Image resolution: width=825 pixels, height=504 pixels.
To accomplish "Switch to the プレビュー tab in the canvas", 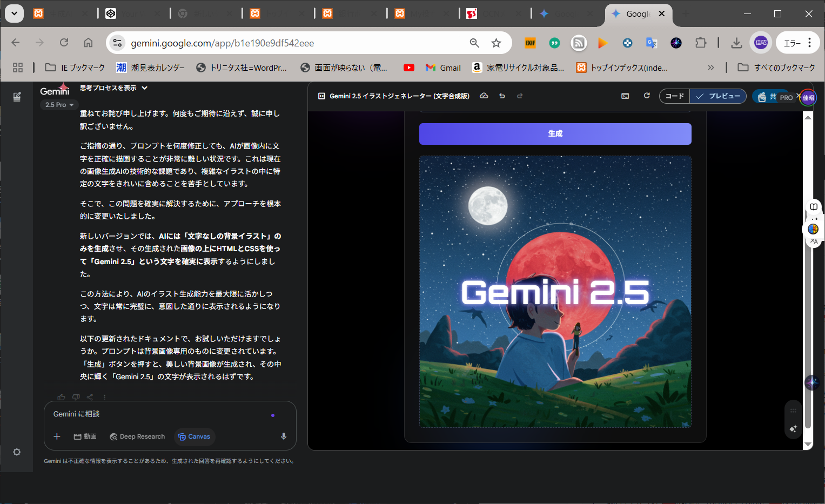I will point(718,96).
